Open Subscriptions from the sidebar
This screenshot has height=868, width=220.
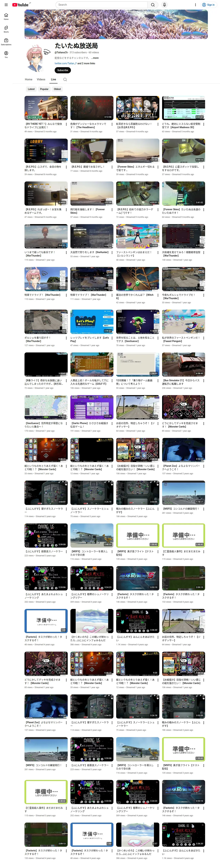6,42
